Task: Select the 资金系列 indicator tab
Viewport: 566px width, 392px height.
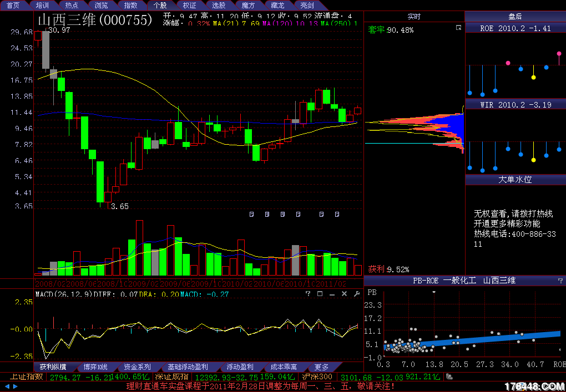Action: point(137,367)
